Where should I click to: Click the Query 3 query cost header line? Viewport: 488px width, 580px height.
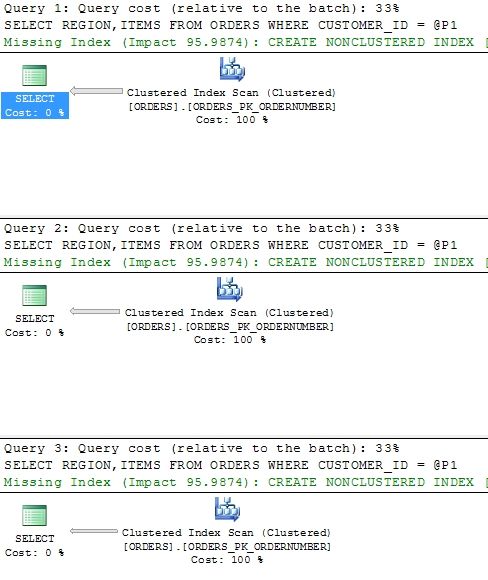pos(202,448)
